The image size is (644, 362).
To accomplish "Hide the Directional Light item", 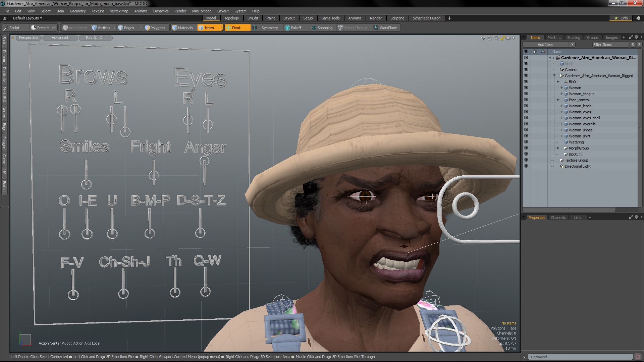I will click(526, 166).
